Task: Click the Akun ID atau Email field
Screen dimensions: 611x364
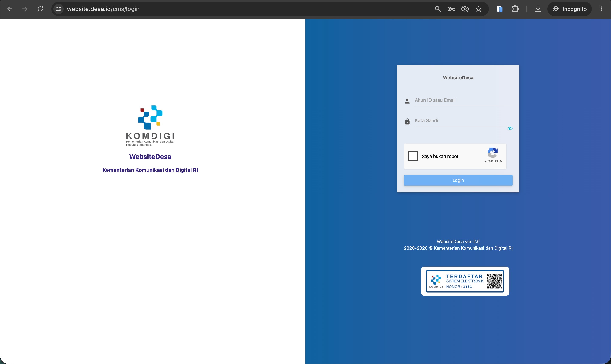Action: coord(463,100)
